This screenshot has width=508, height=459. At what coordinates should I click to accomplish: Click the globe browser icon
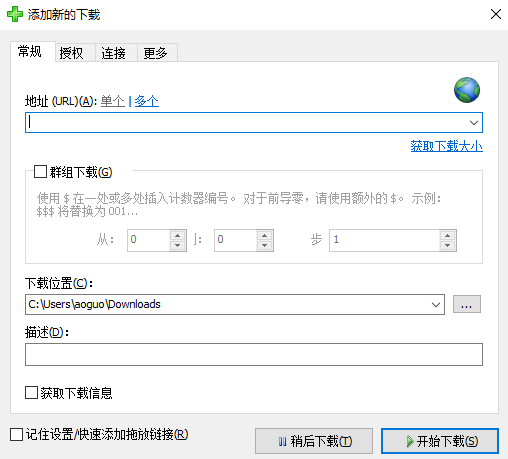(x=467, y=90)
